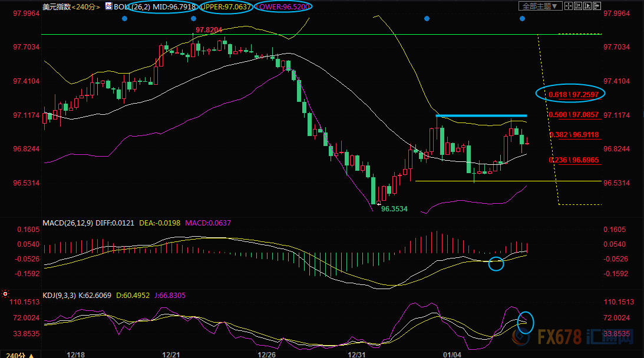Click the red sun marker icon beside KDJ panel
Image resolution: width=644 pixels, height=358 pixels.
click(x=5, y=293)
